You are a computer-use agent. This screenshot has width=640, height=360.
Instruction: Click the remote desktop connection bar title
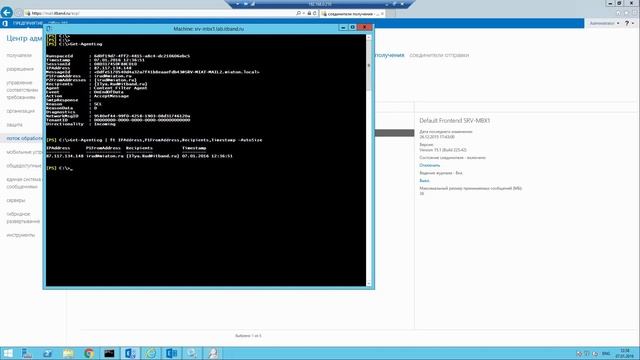(x=320, y=4)
